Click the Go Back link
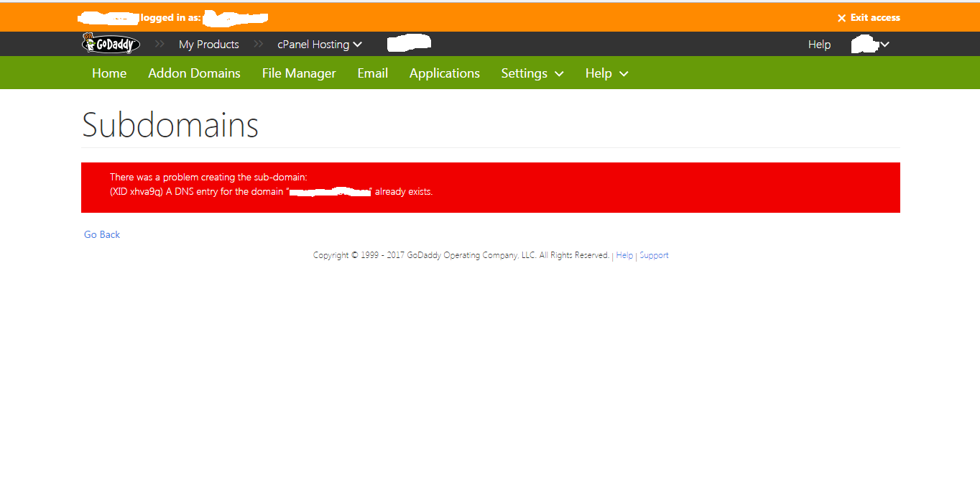 click(102, 234)
